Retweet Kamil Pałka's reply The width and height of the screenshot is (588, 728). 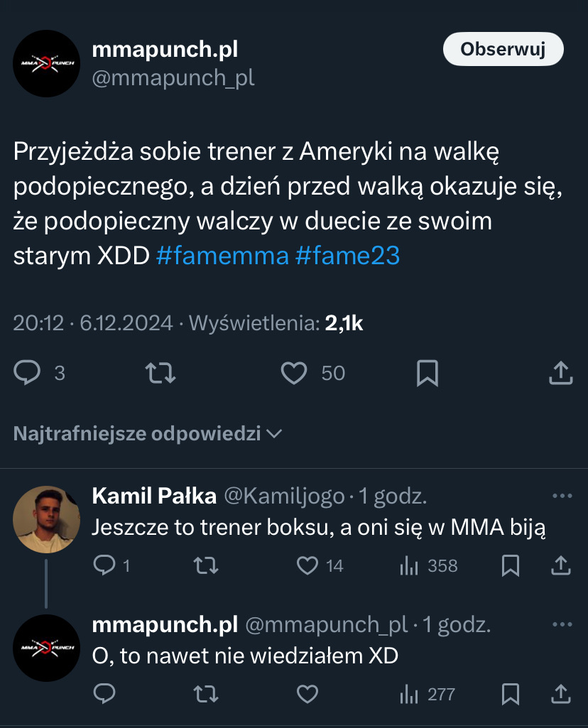(206, 565)
